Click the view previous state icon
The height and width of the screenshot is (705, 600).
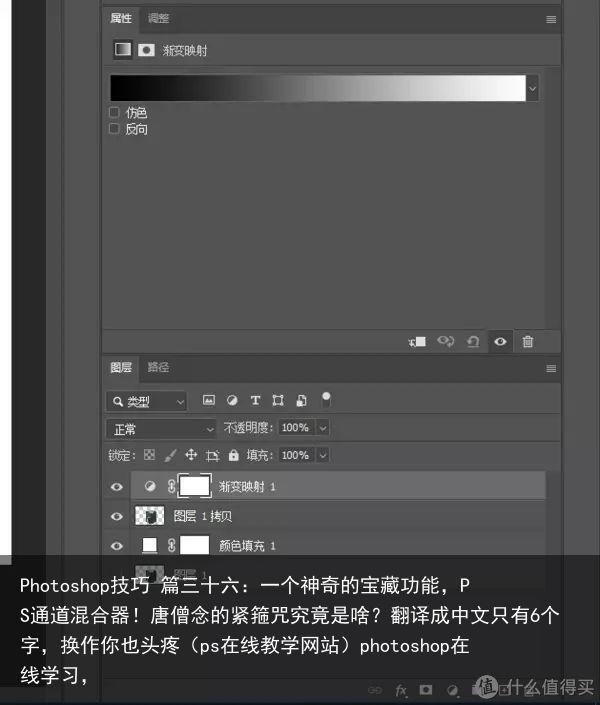pyautogui.click(x=445, y=342)
